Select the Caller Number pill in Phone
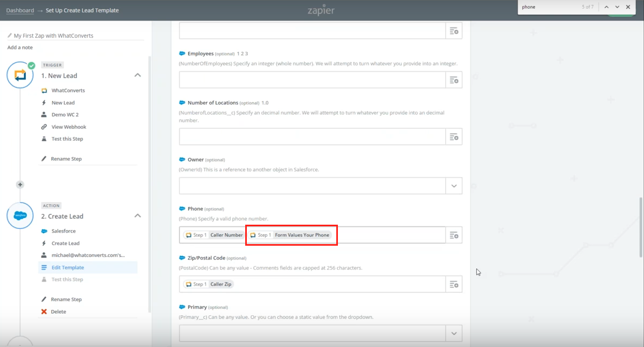Viewport: 644px width, 347px height. 214,235
